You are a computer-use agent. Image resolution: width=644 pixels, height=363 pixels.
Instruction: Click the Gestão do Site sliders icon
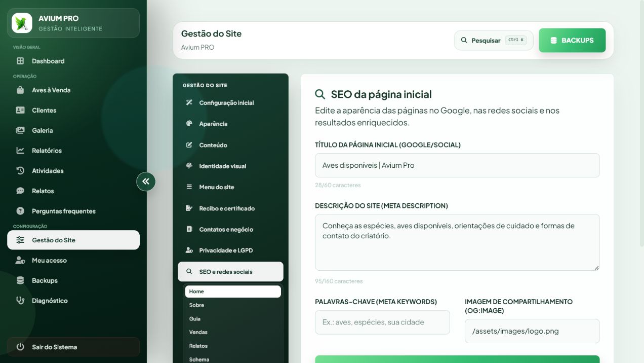tap(20, 240)
